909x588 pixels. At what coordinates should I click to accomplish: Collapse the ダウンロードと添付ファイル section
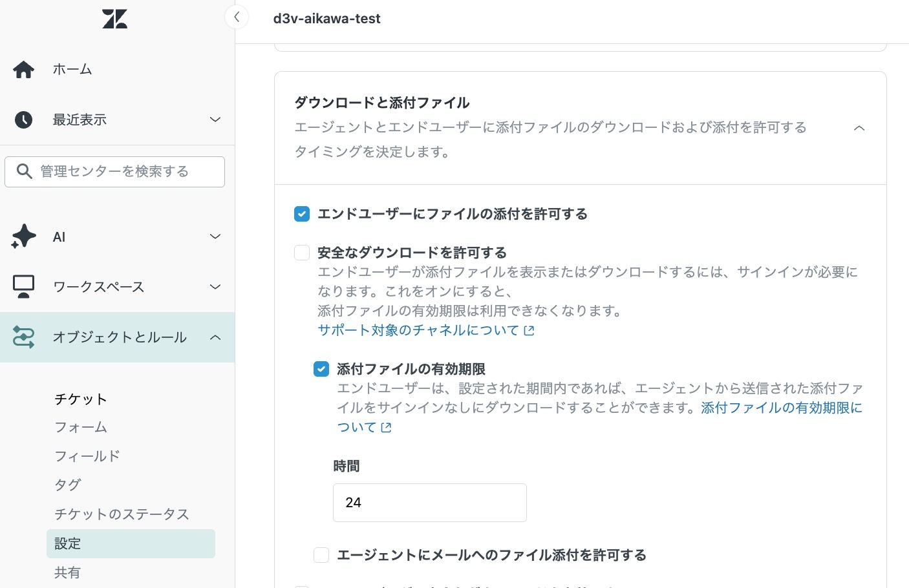859,128
